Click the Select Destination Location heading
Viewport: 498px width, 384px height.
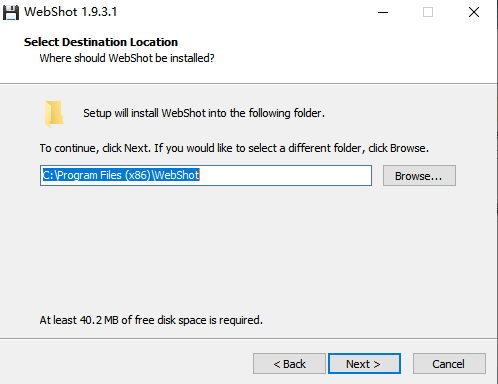(x=101, y=42)
